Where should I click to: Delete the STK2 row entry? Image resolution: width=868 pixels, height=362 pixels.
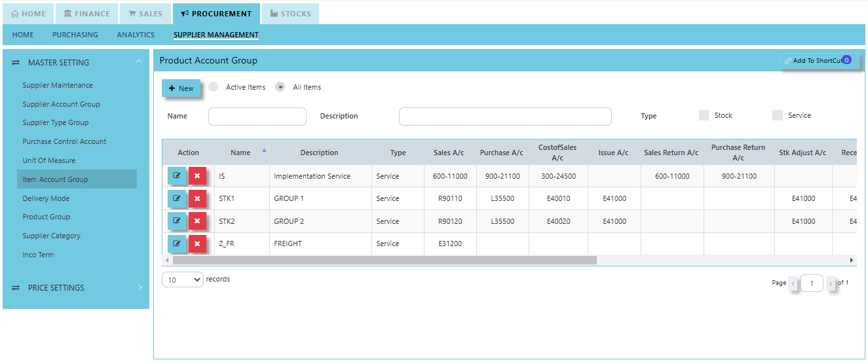[x=197, y=221]
